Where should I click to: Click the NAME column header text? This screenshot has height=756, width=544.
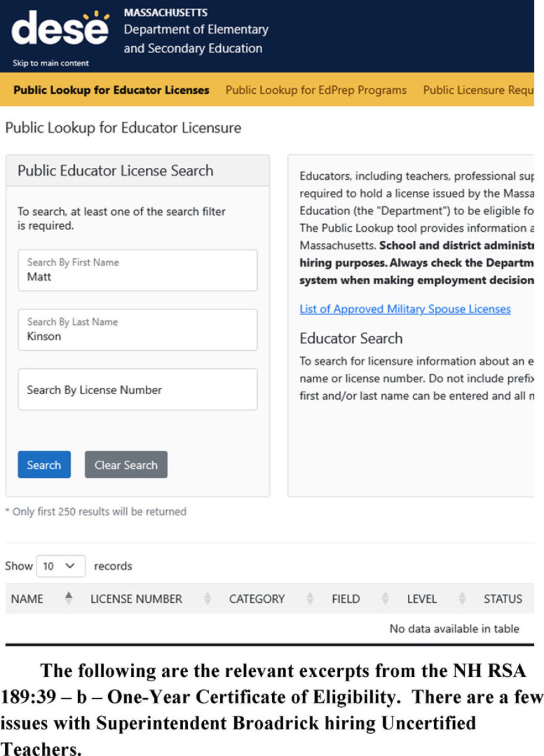tap(27, 598)
